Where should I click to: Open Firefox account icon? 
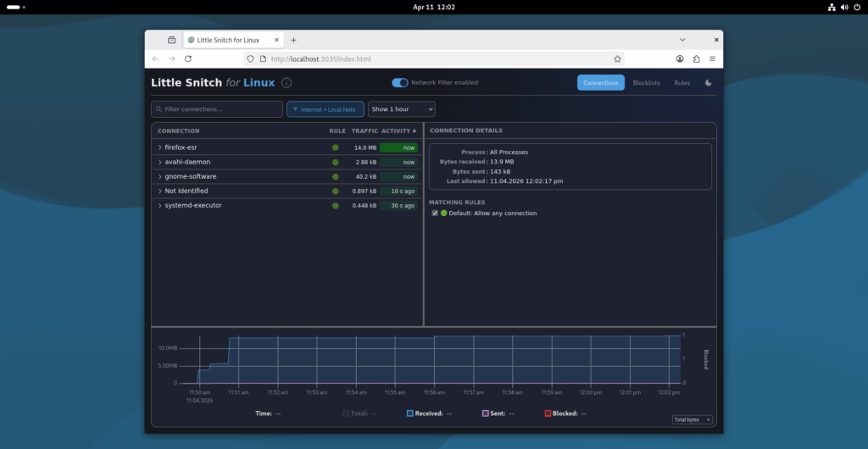point(680,58)
